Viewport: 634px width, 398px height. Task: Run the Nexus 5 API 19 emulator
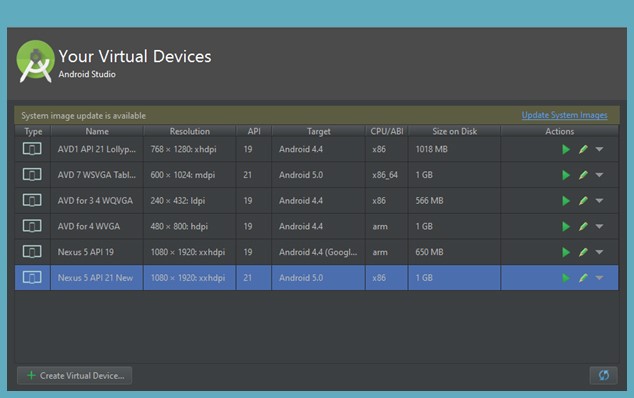tap(566, 252)
